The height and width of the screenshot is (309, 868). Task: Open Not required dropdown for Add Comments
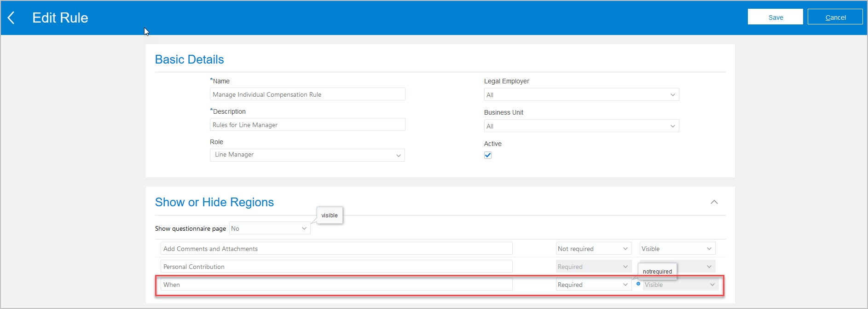(593, 249)
